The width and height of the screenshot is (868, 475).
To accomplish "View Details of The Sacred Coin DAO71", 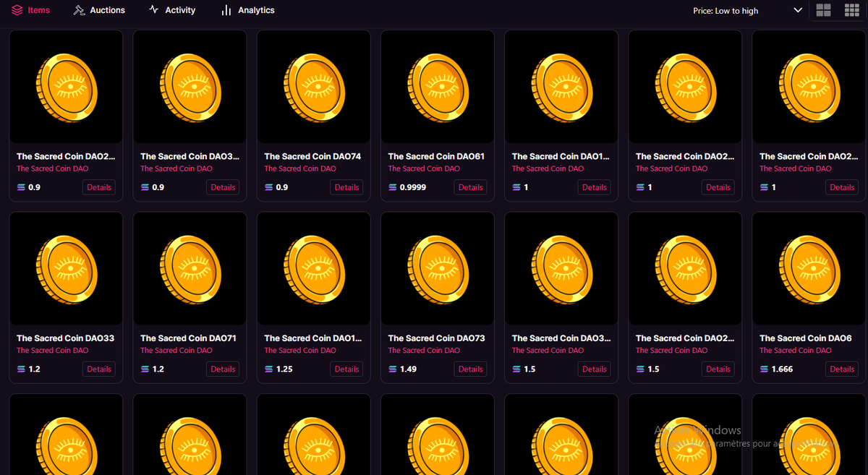I will point(223,369).
